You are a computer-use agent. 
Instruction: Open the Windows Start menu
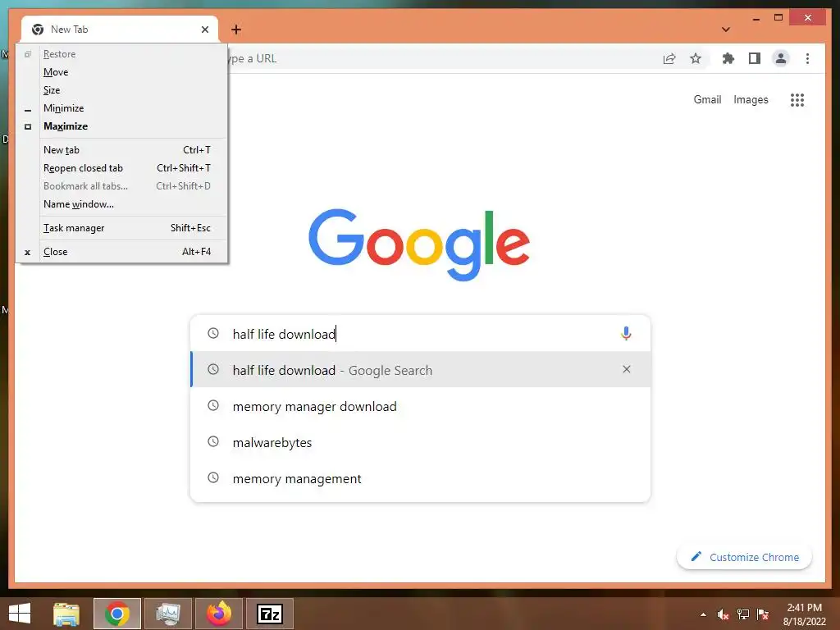point(20,614)
